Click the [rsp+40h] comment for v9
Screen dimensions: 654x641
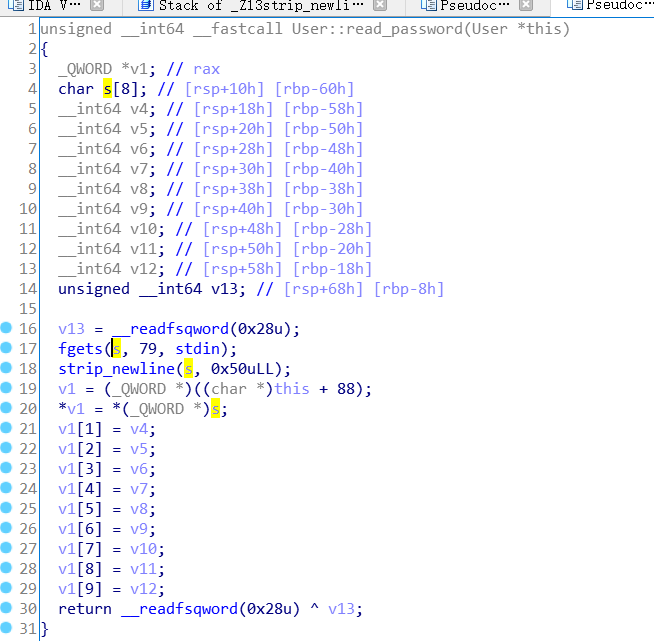click(234, 209)
